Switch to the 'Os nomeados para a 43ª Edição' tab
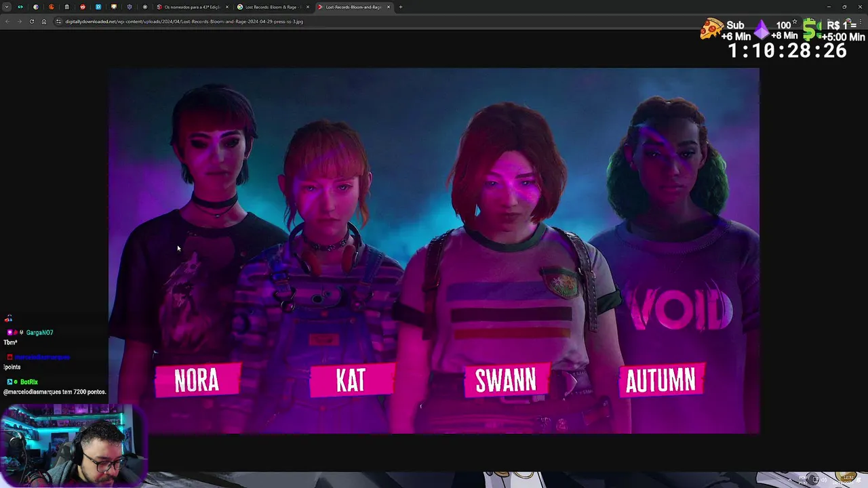 (192, 7)
